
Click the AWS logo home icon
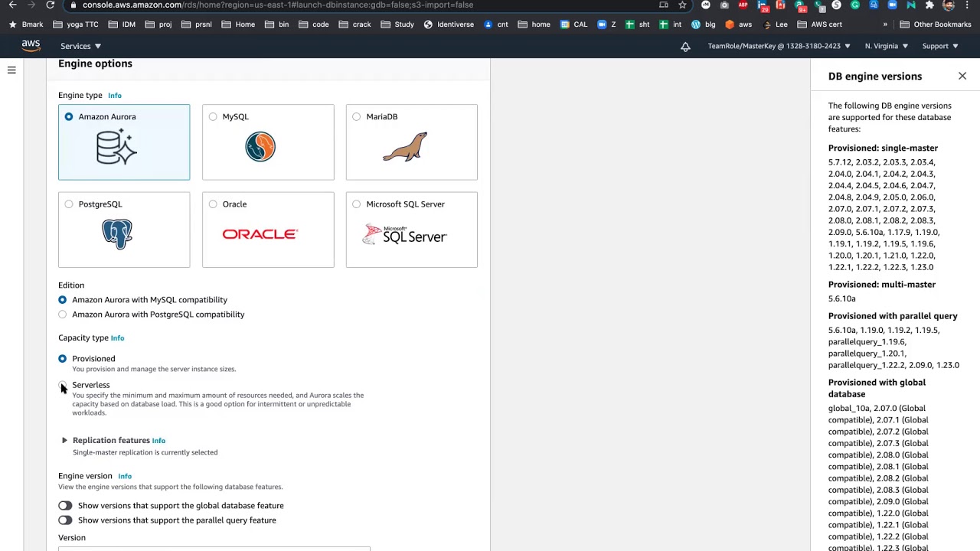click(31, 46)
